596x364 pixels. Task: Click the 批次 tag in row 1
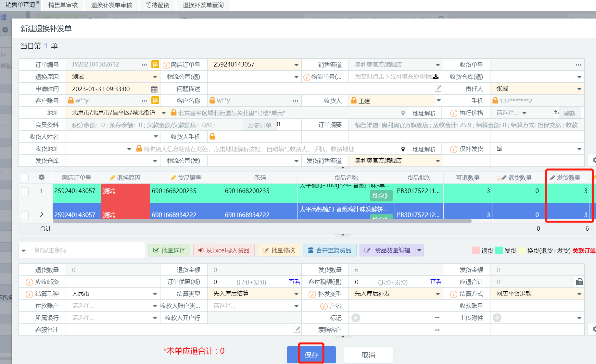click(381, 196)
